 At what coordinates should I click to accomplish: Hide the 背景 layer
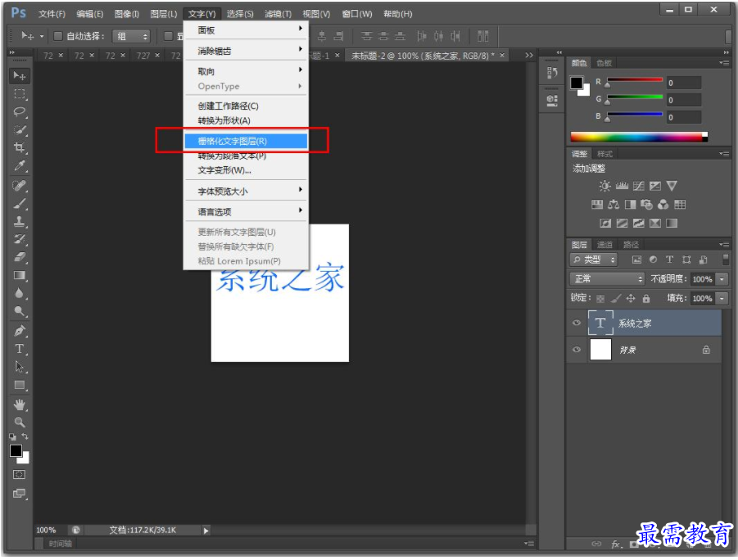click(577, 350)
